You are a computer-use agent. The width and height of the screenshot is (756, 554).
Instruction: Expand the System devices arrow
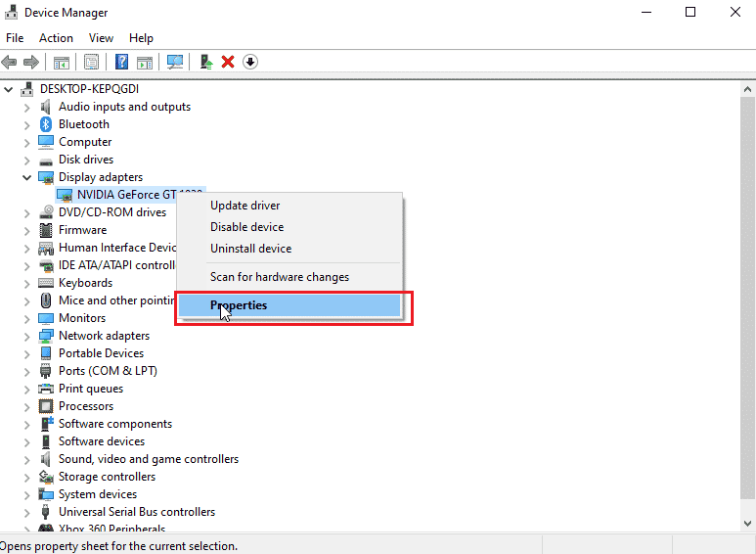[x=26, y=494]
